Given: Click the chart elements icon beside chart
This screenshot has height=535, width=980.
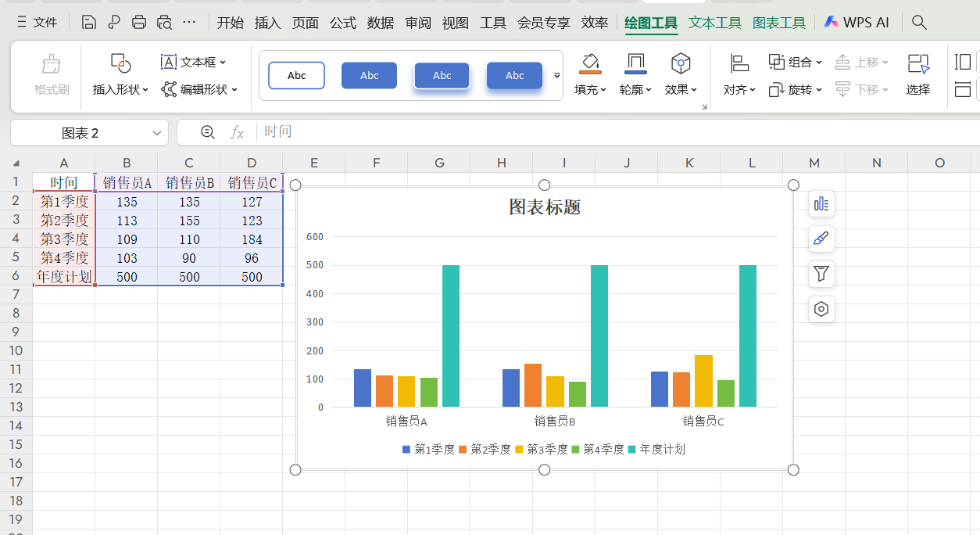Looking at the screenshot, I should [x=821, y=203].
